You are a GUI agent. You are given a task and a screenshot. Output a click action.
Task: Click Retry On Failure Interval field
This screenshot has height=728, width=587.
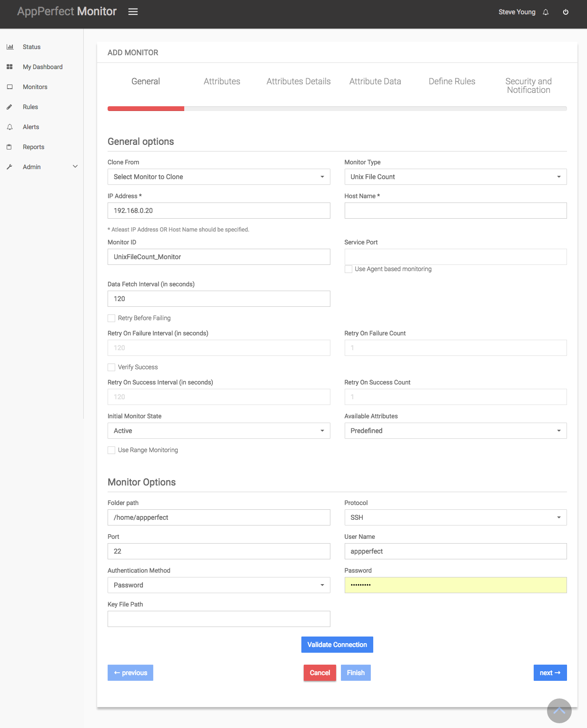pos(219,348)
